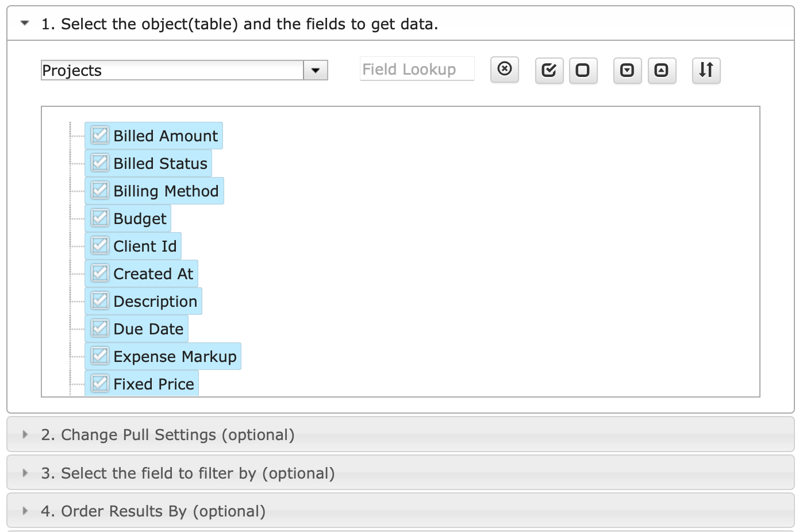Select the Budget field label
The width and height of the screenshot is (799, 532).
(x=140, y=218)
